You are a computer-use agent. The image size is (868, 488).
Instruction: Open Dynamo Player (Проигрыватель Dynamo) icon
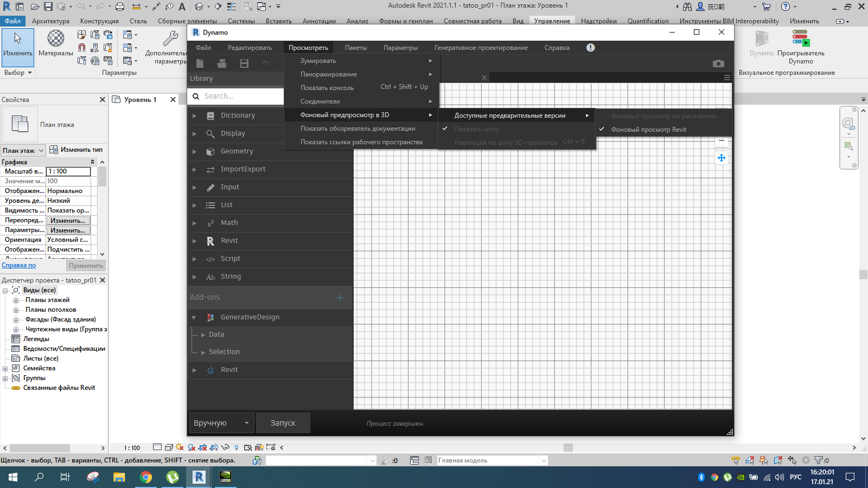point(801,38)
